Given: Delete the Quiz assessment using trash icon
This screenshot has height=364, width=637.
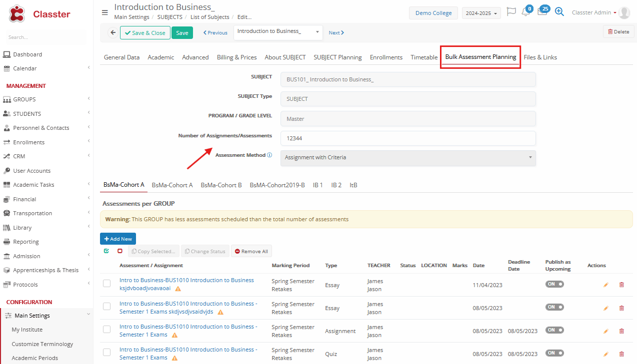Looking at the screenshot, I should (x=621, y=354).
